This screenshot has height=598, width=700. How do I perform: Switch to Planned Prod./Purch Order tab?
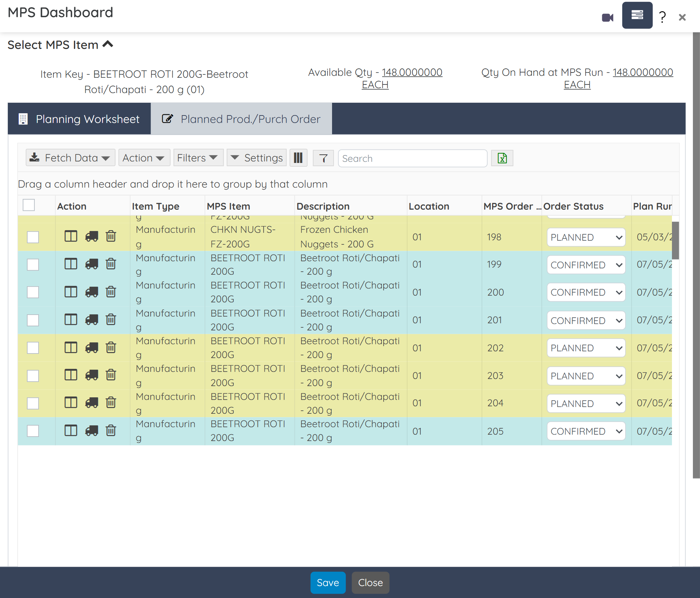click(241, 119)
